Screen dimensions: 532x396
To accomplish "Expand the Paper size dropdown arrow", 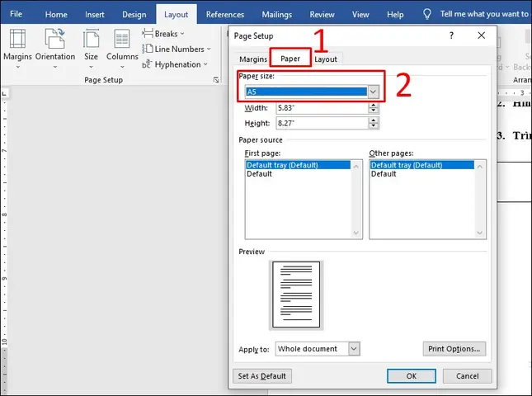I will click(x=373, y=92).
